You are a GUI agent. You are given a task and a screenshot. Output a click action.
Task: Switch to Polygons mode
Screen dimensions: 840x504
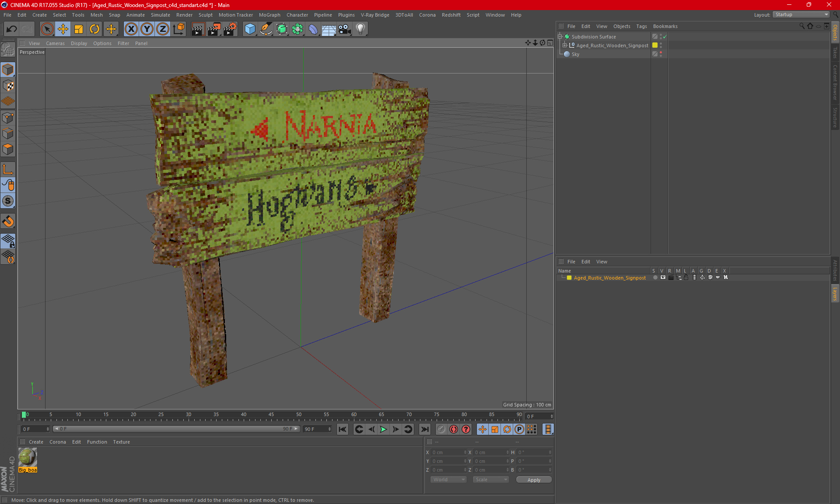[8, 149]
